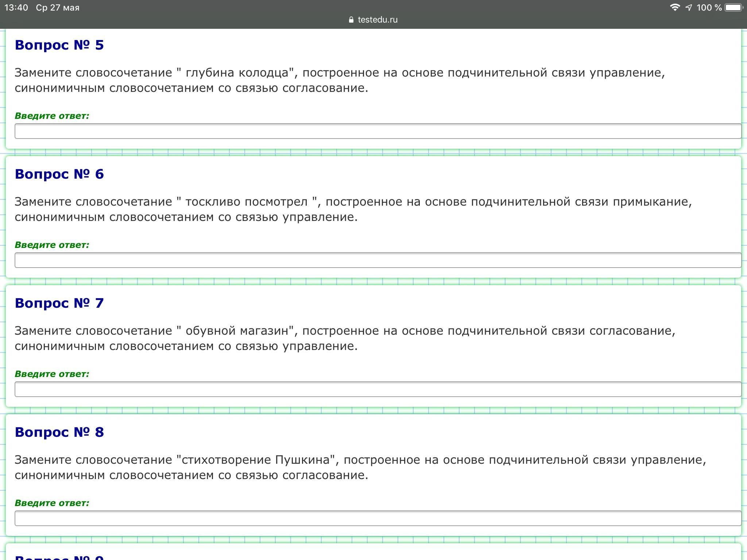This screenshot has height=560, width=747.
Task: Click the location arrow status icon
Action: coord(689,8)
